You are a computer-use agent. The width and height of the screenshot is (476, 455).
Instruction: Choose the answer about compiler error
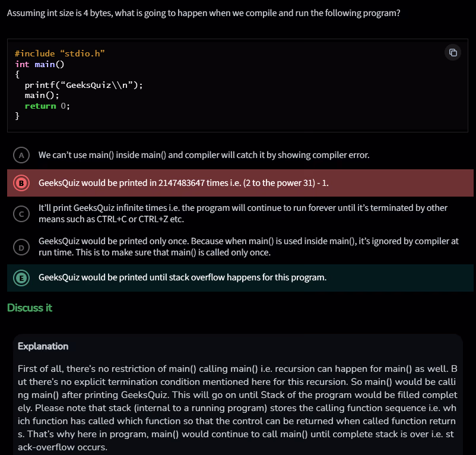[204, 155]
